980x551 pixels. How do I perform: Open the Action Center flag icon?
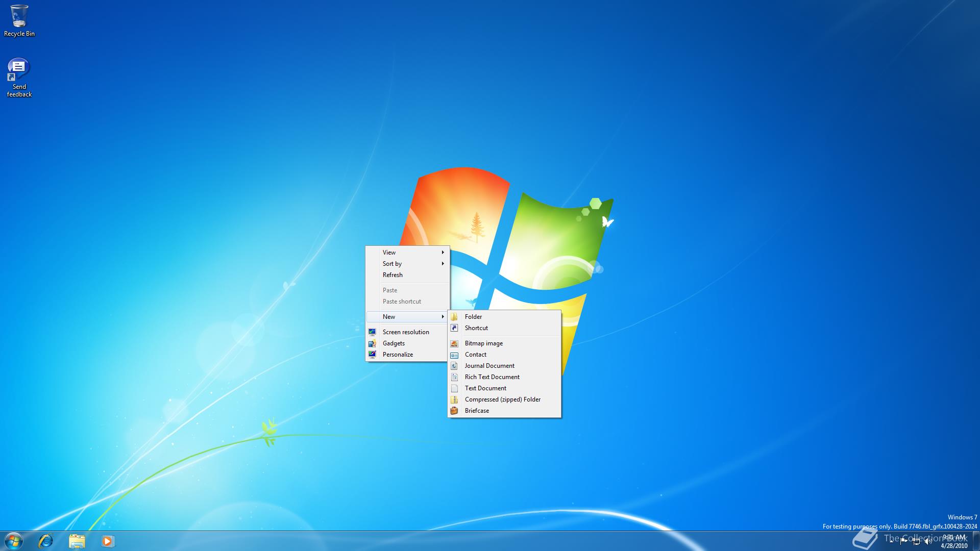pos(904,541)
